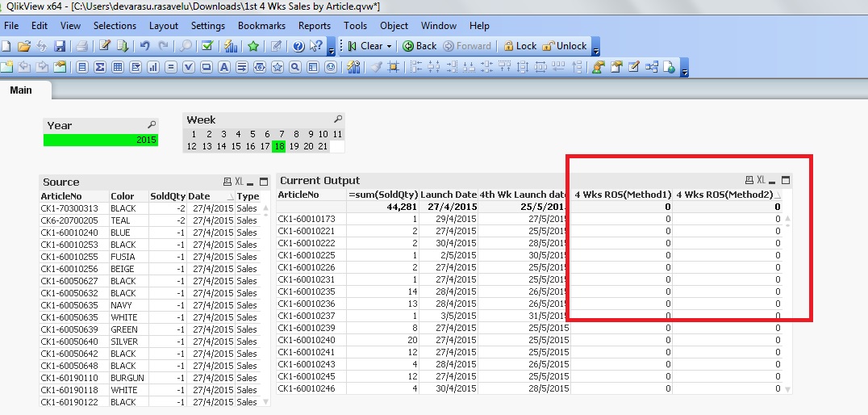868x415 pixels.
Task: Open the Bookmarks menu
Action: 261,26
